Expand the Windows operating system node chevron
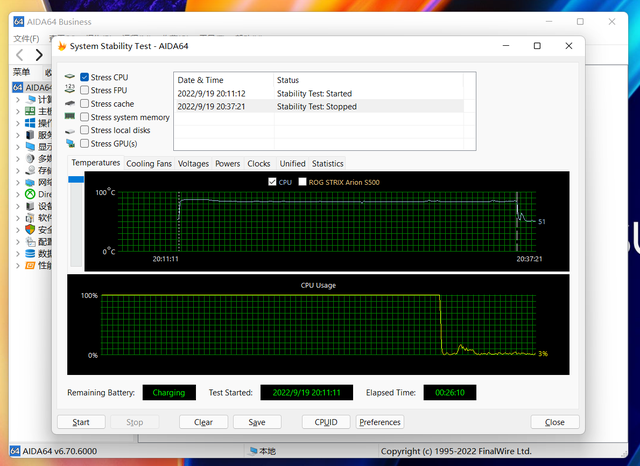 [x=18, y=123]
